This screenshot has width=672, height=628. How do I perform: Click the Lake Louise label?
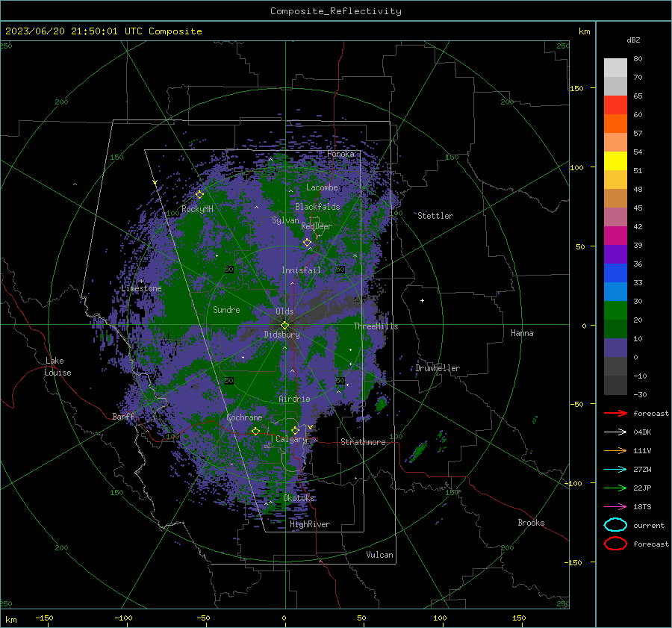(x=57, y=367)
